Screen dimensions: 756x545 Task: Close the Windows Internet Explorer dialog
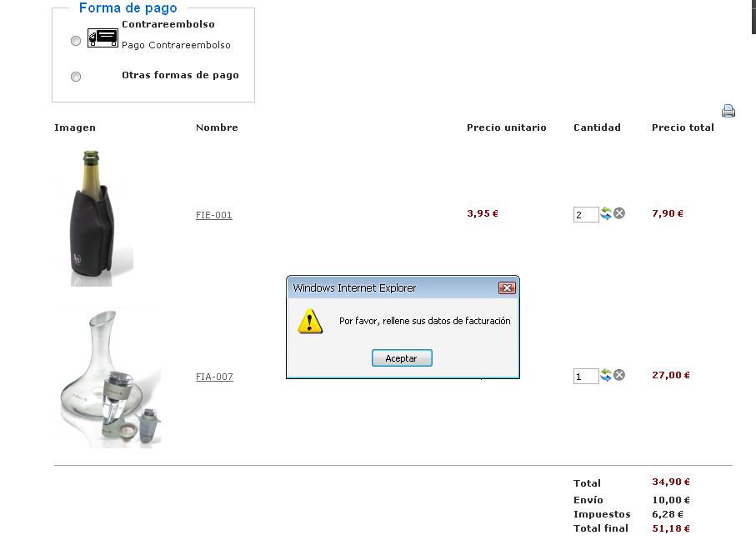tap(507, 288)
